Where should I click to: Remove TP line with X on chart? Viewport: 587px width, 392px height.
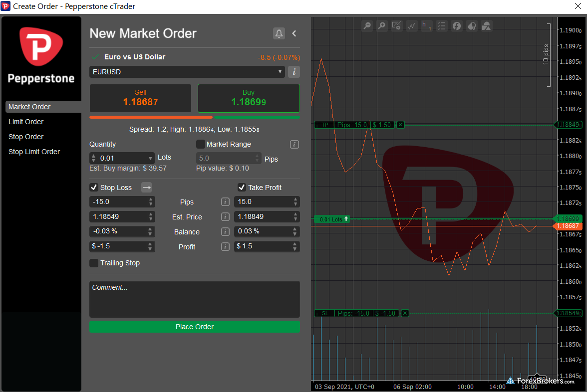click(x=400, y=125)
